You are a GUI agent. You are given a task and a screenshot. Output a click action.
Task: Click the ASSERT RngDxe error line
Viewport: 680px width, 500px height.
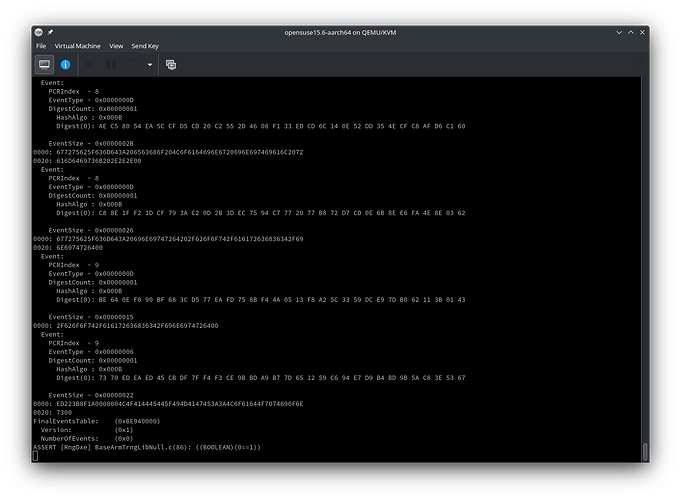(147, 447)
